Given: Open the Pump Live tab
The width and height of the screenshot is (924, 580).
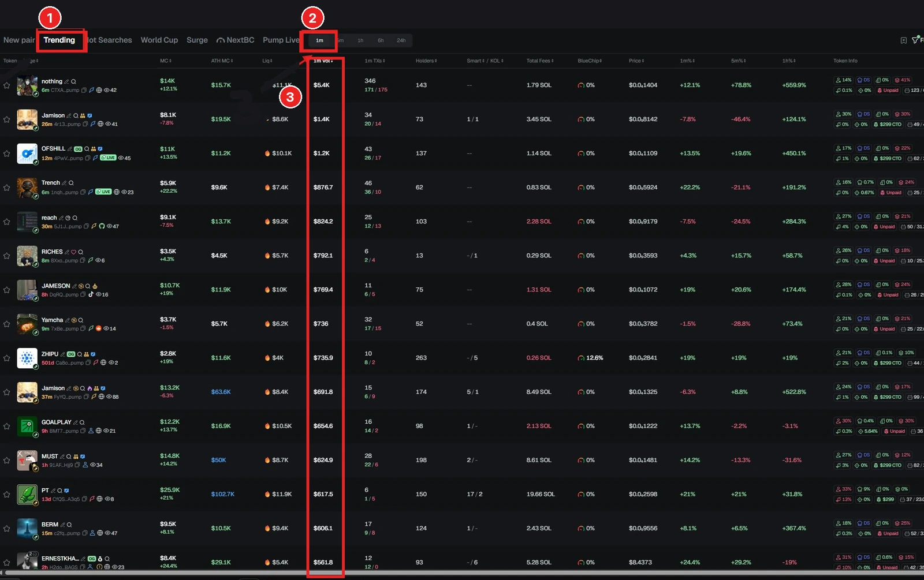Looking at the screenshot, I should coord(281,40).
